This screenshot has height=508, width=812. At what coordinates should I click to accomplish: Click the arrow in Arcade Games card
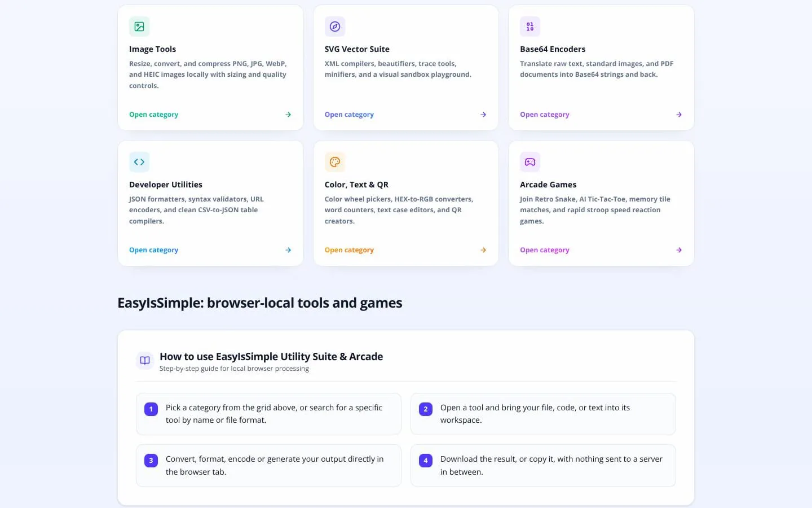click(679, 250)
